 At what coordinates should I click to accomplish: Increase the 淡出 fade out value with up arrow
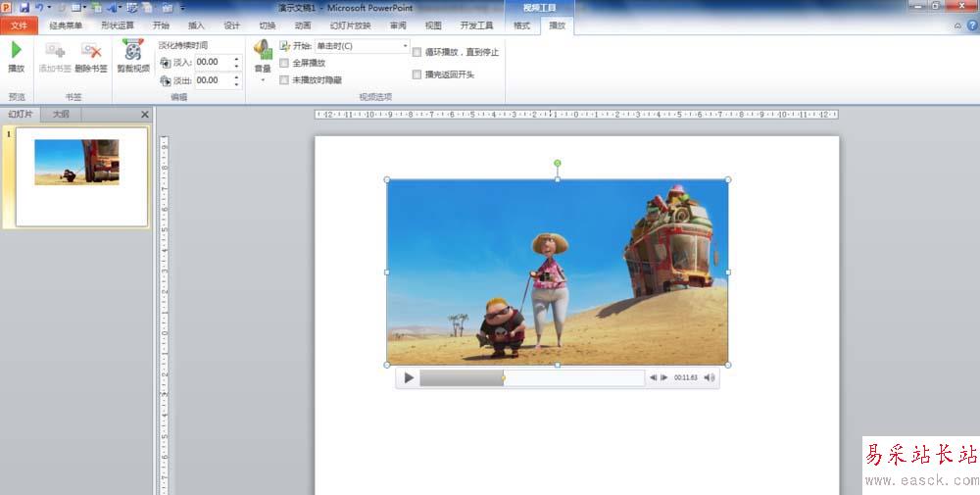coord(236,76)
